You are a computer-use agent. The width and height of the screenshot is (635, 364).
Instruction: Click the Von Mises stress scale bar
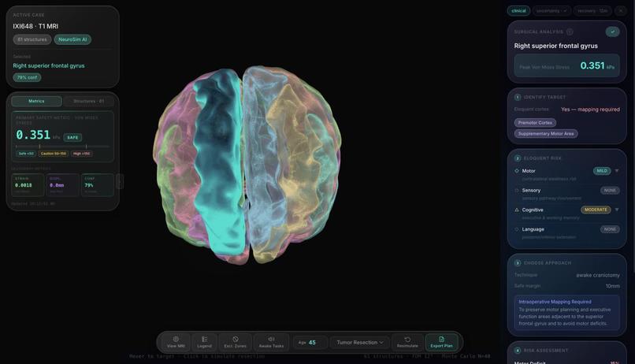[x=63, y=147]
